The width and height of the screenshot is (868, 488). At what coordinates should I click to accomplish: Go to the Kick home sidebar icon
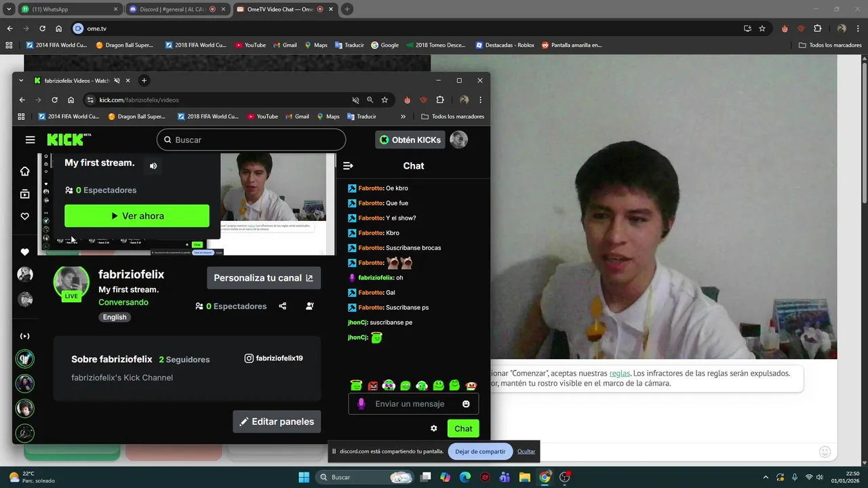point(25,171)
